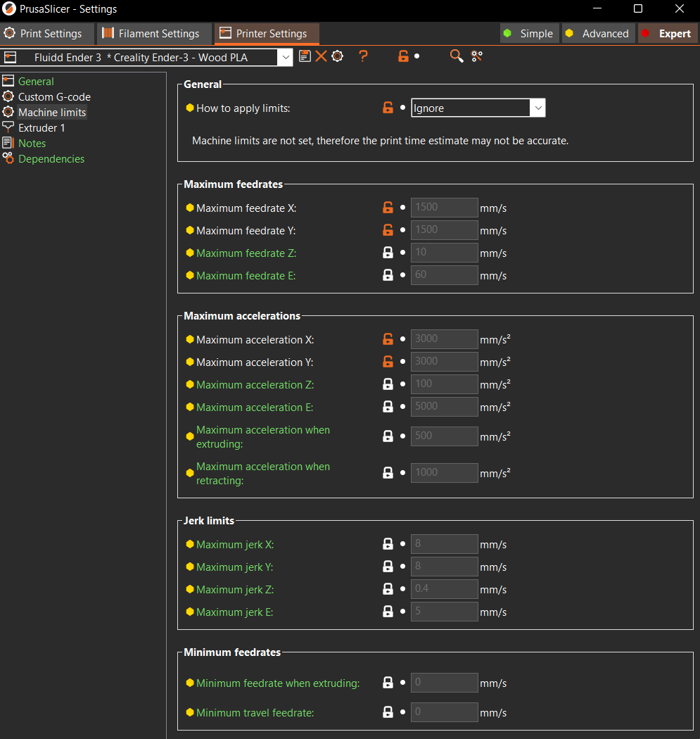Viewport: 700px width, 739px height.
Task: Click the lock icon for How to apply limits
Action: coord(388,108)
